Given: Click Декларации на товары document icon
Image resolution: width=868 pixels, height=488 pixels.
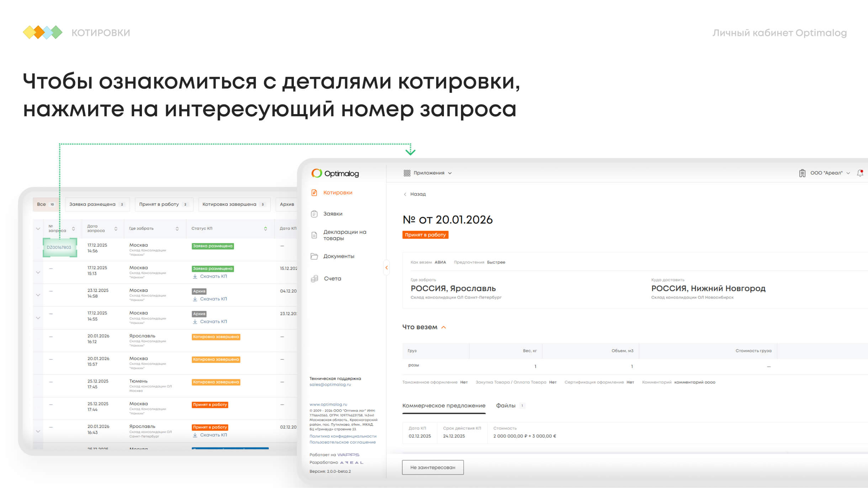Looking at the screenshot, I should pos(314,235).
